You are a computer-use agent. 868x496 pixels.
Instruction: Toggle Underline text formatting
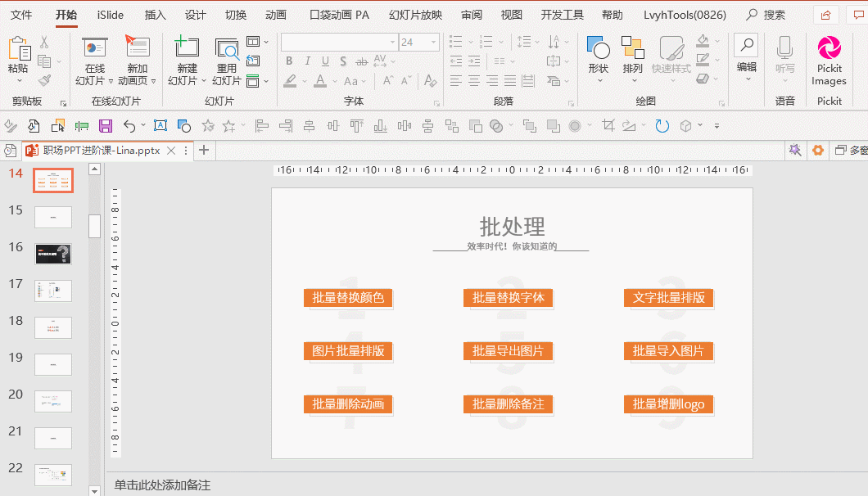point(325,61)
